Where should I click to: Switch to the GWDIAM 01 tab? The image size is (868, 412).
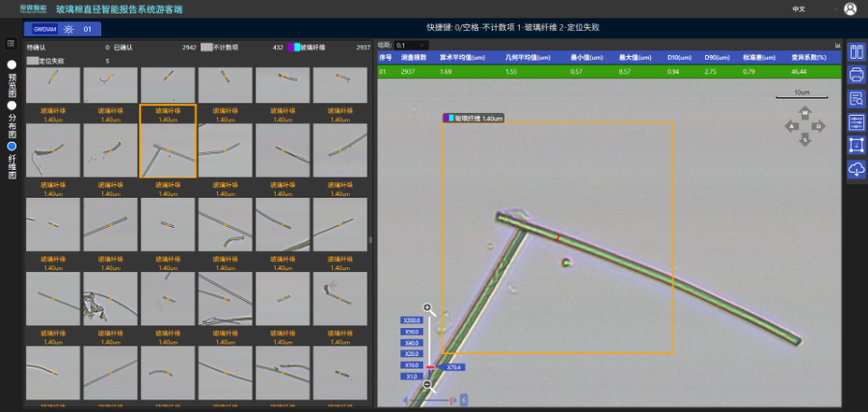(63, 29)
